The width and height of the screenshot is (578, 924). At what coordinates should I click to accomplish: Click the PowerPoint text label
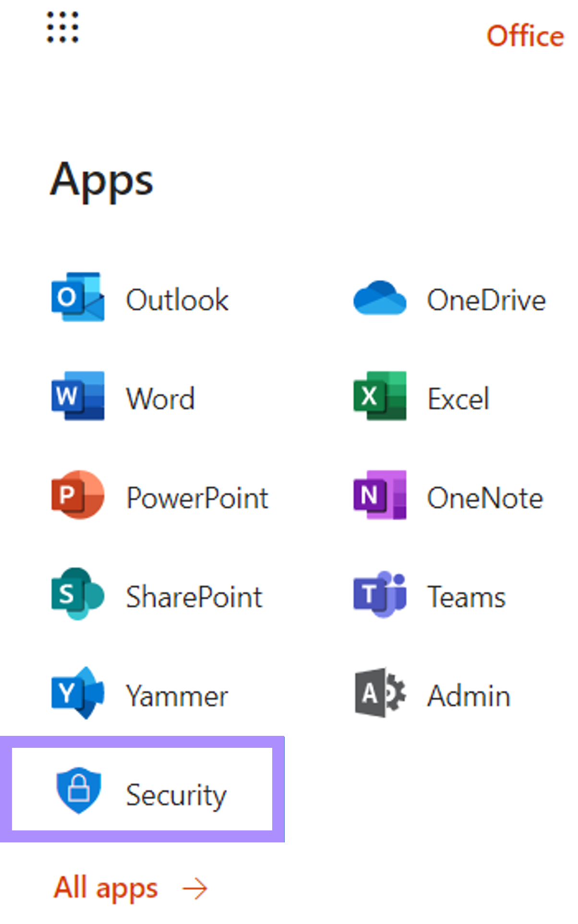pyautogui.click(x=197, y=498)
